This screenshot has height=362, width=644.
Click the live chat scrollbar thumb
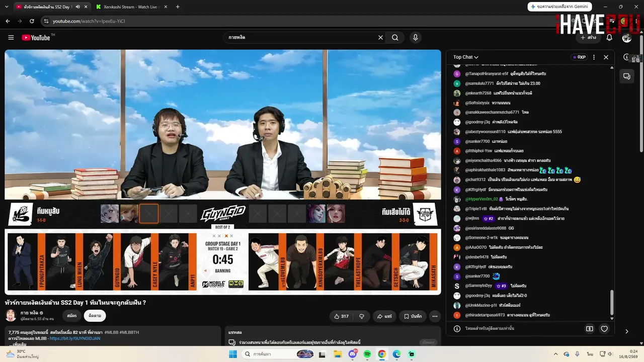612,303
